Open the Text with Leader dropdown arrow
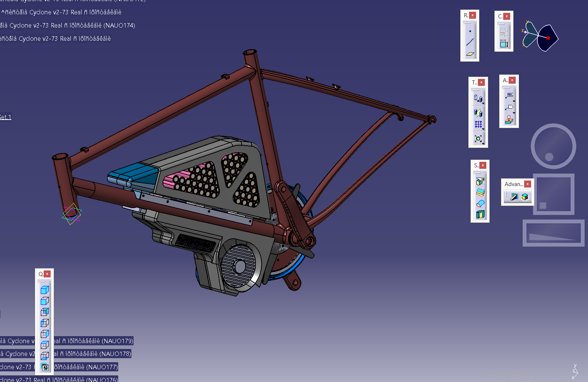The image size is (588, 382). 514,101
